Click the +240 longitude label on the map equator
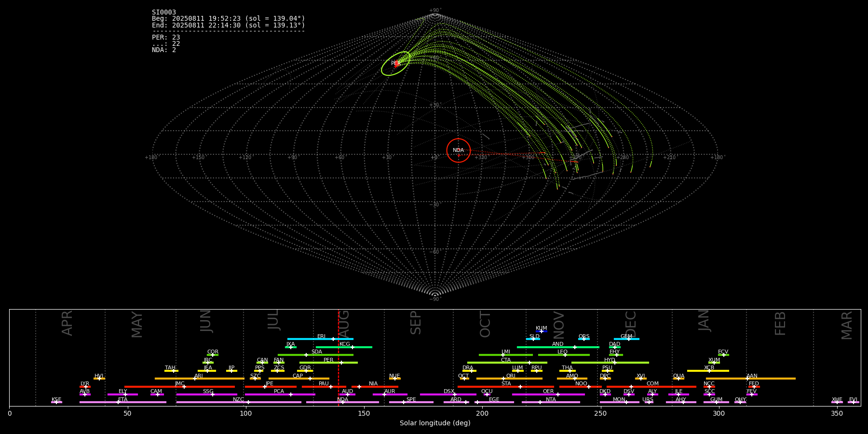 [623, 158]
